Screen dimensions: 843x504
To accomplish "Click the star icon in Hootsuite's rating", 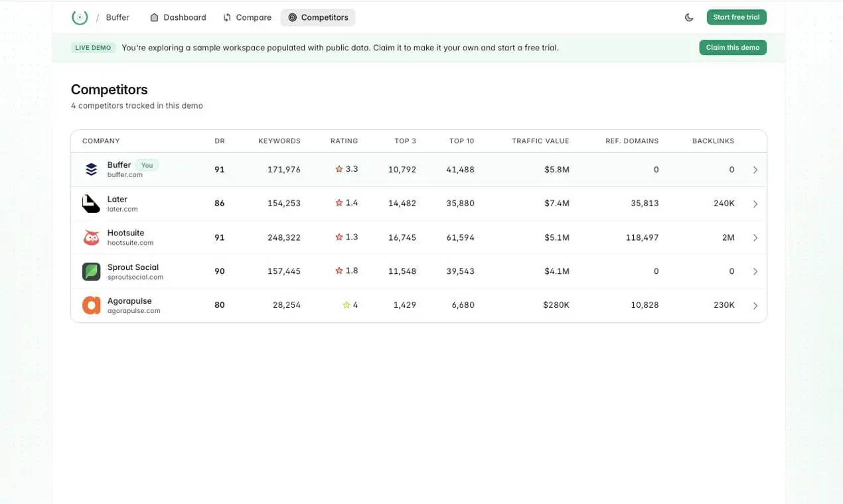I will [339, 237].
